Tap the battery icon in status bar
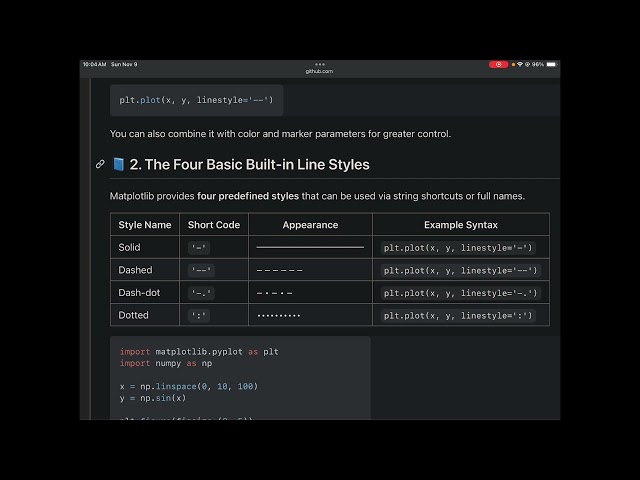 coord(551,64)
